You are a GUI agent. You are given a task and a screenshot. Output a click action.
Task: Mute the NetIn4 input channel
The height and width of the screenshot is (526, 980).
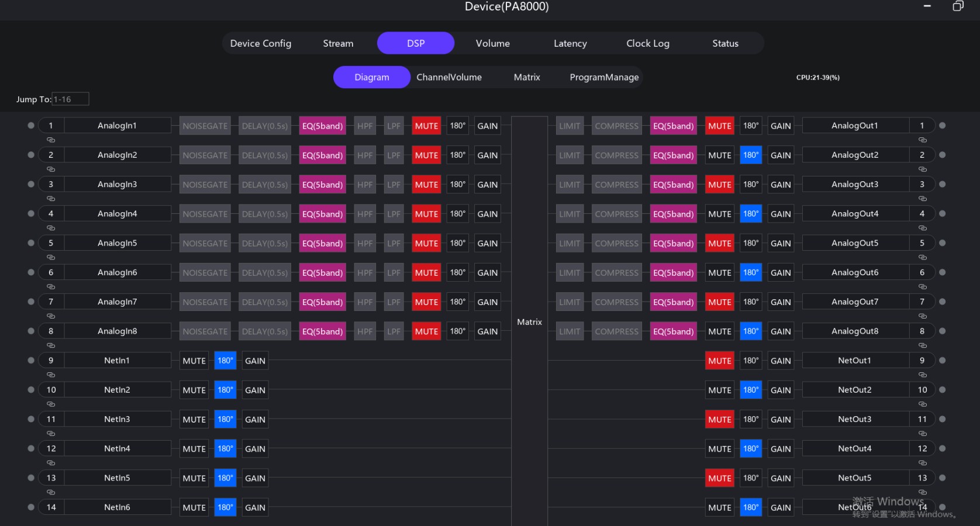point(194,449)
